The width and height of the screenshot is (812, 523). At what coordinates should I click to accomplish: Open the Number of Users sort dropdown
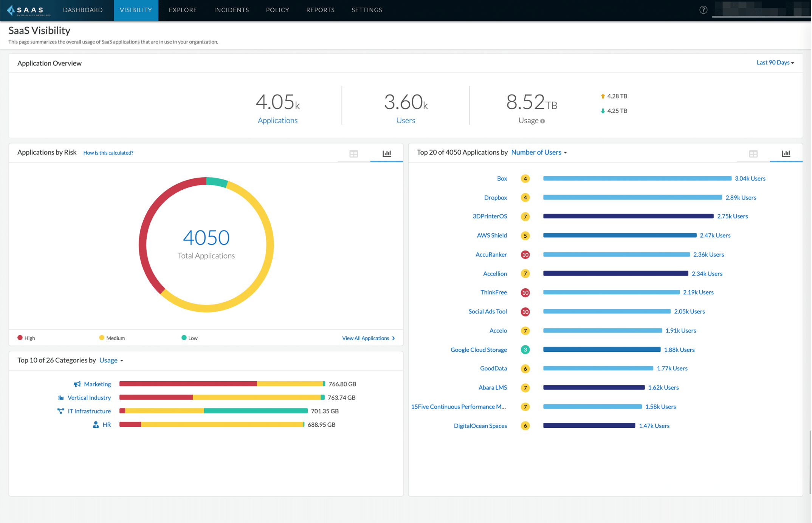[538, 152]
